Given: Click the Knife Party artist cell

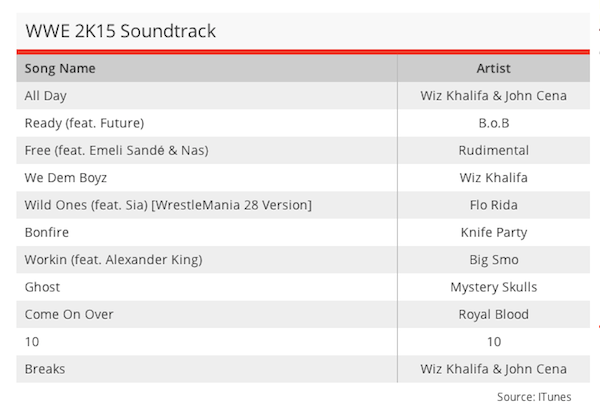Looking at the screenshot, I should [493, 232].
